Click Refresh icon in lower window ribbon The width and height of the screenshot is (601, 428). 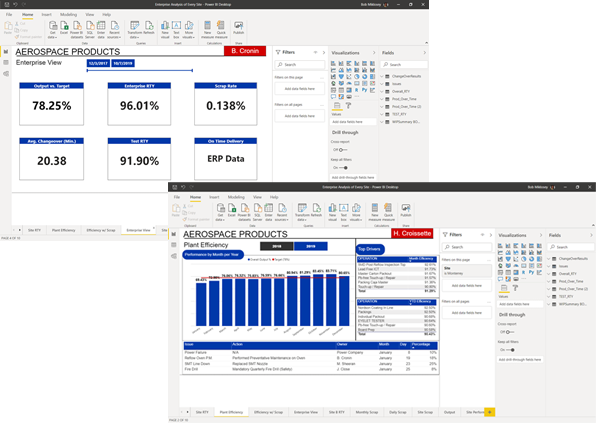pos(317,208)
